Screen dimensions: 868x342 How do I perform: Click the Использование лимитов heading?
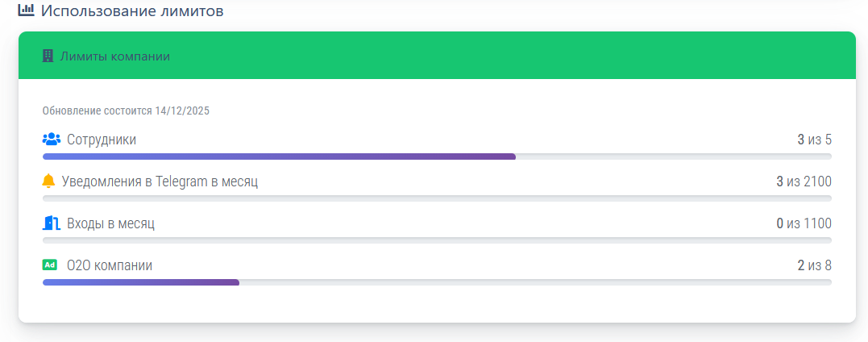click(132, 11)
